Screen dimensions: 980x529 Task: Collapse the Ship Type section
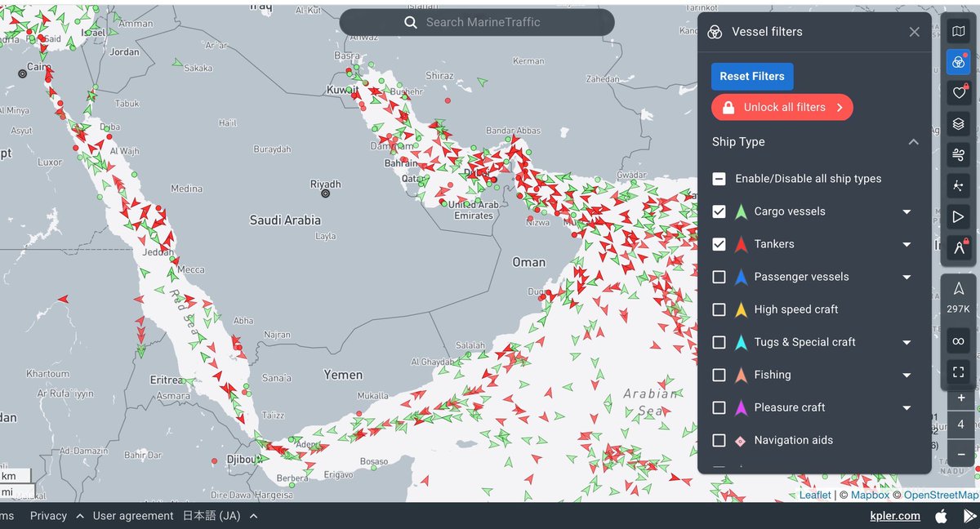click(x=913, y=142)
